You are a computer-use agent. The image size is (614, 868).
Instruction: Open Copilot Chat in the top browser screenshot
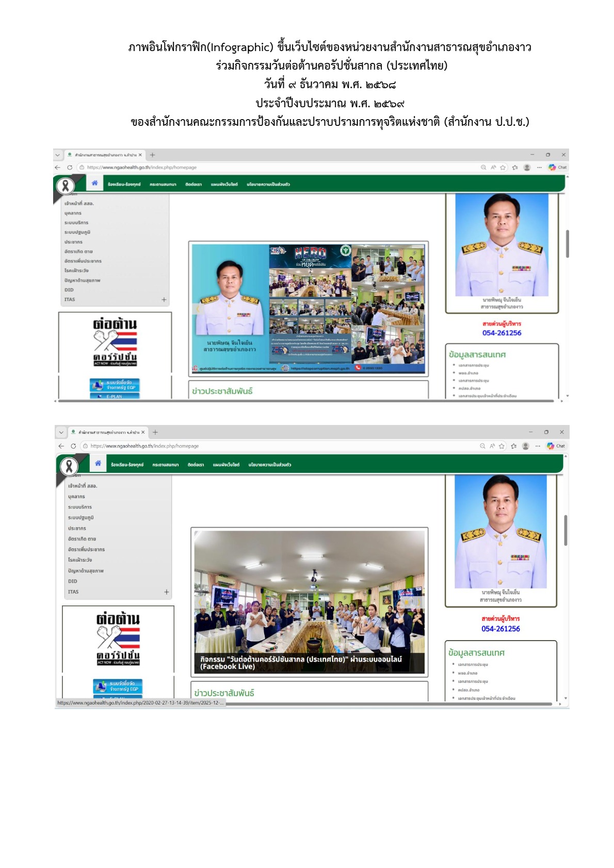coord(558,168)
